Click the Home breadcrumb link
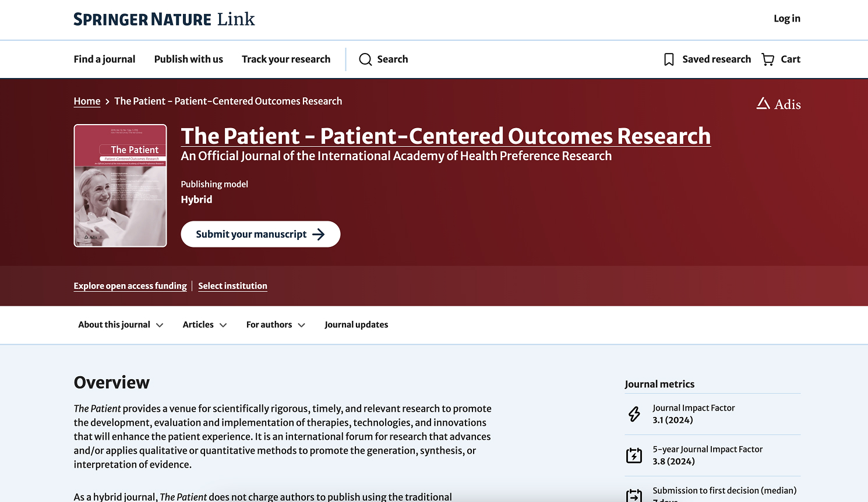 click(87, 101)
